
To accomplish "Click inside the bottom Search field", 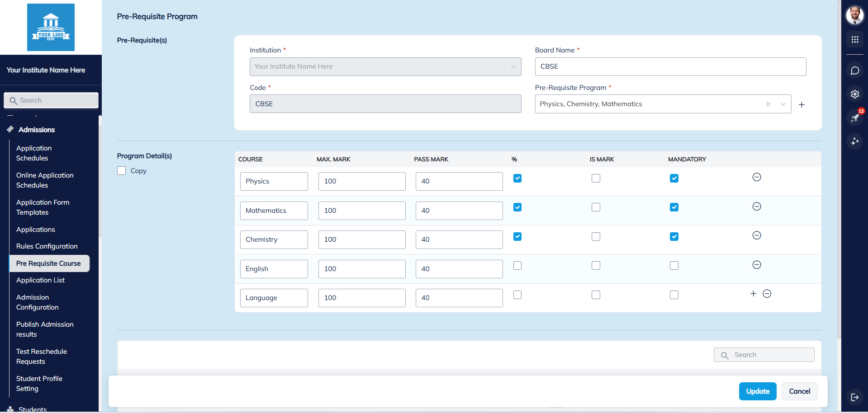I will point(764,354).
